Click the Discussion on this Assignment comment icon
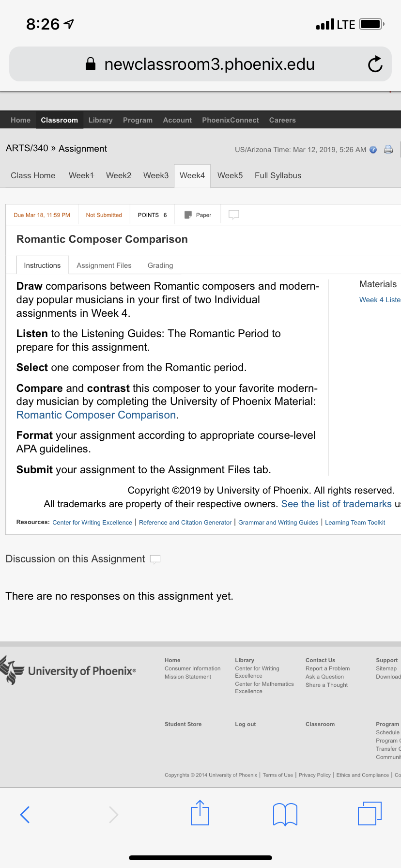The width and height of the screenshot is (401, 868). tap(155, 559)
